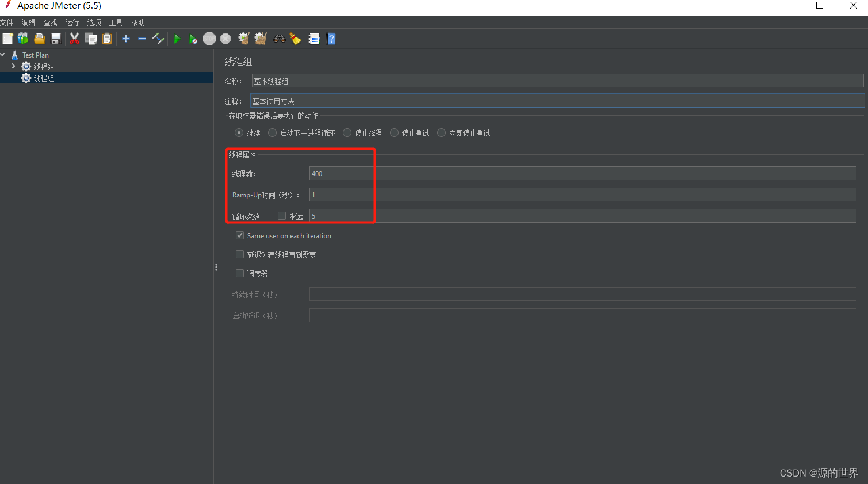Open the 帮助 menu

137,22
